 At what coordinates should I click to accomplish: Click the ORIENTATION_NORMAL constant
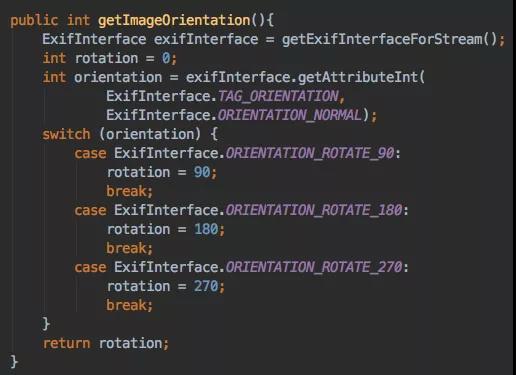289,116
